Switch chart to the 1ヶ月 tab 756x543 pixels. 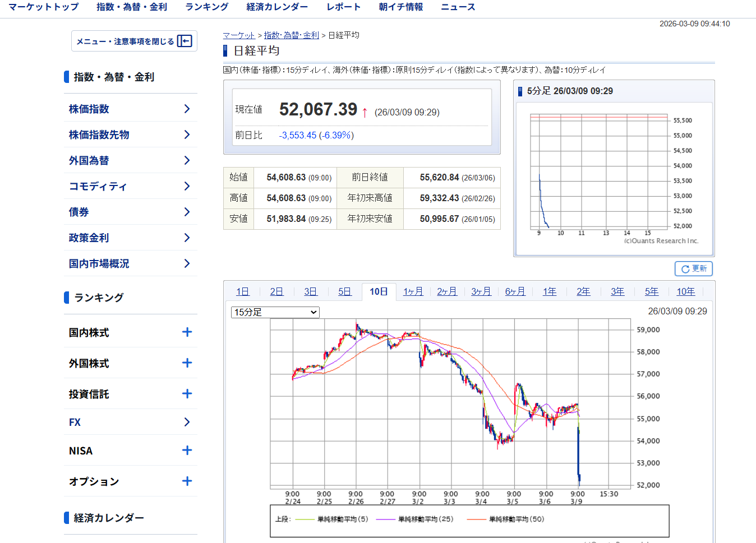(413, 291)
